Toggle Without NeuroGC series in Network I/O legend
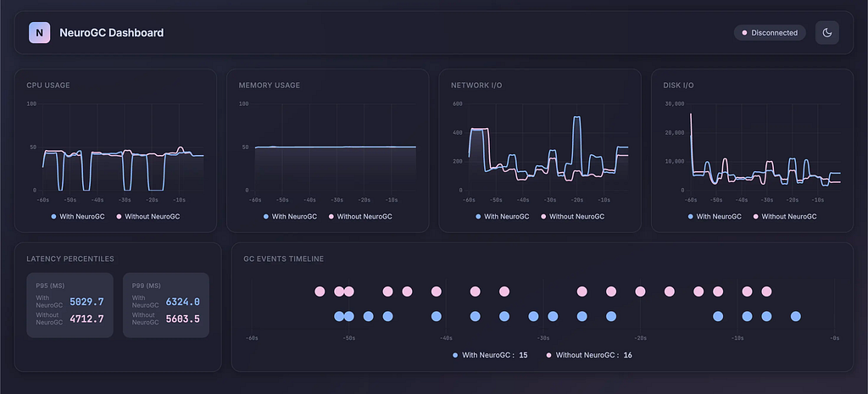Screen dimensions: 868x394 pos(572,216)
